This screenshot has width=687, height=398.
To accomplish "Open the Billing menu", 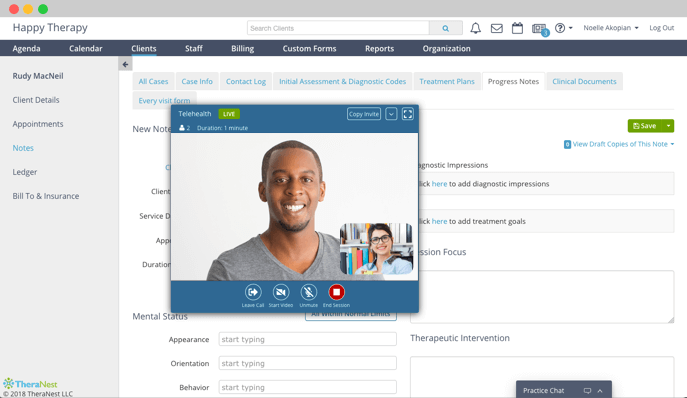I will (x=242, y=49).
